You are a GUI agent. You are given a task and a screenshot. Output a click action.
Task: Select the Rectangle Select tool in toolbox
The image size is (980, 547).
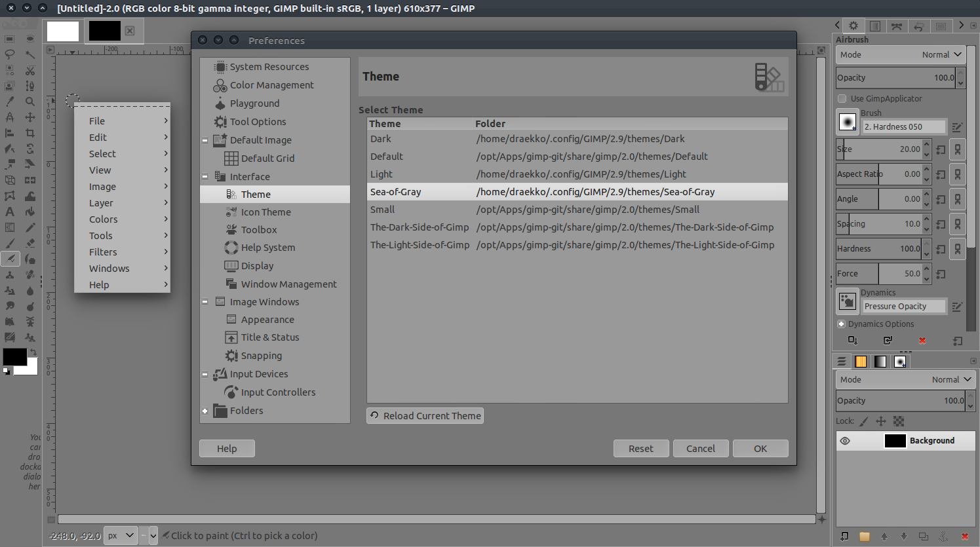click(10, 39)
